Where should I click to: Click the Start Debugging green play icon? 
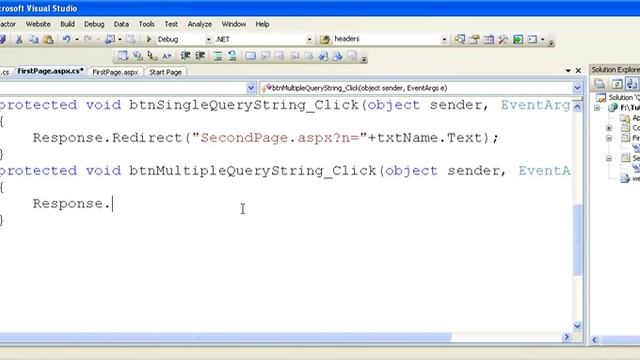tap(149, 39)
